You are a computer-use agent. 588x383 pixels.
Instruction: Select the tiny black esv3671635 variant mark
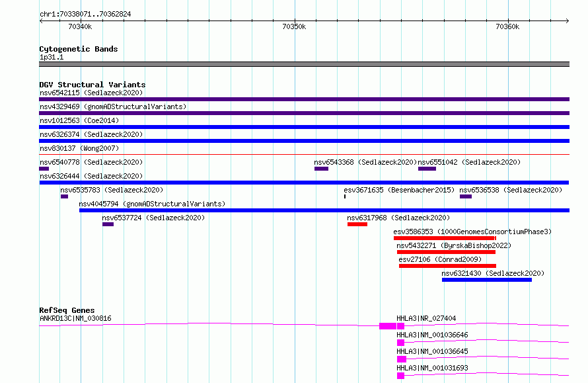coord(345,196)
